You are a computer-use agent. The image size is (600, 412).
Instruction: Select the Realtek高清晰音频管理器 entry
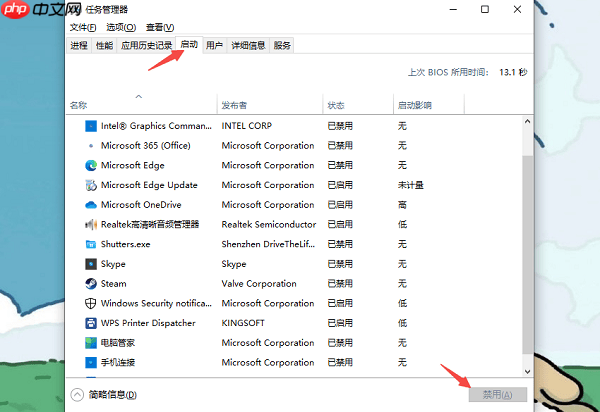coord(150,225)
